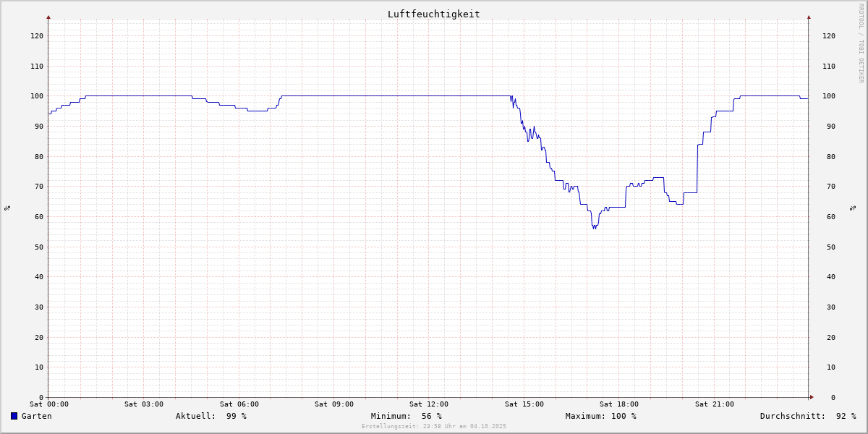Image resolution: width=868 pixels, height=434 pixels.
Task: Click the arrowhead atop the right vertical axis
Action: [809, 17]
